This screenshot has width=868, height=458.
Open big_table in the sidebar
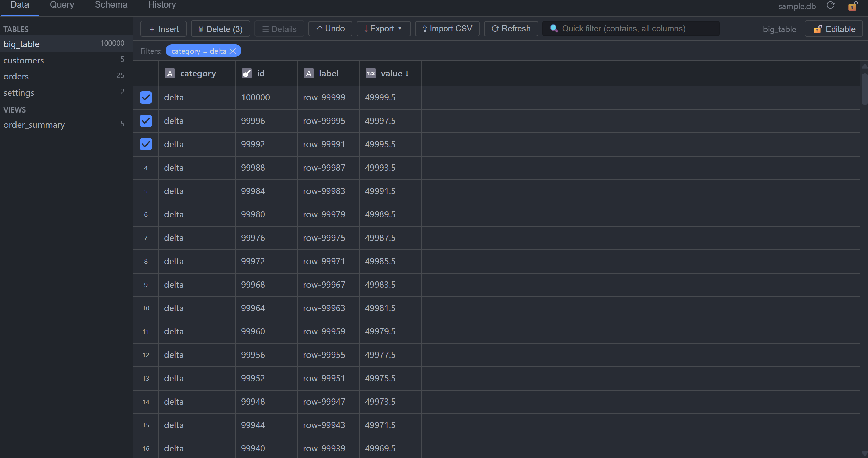pyautogui.click(x=66, y=44)
